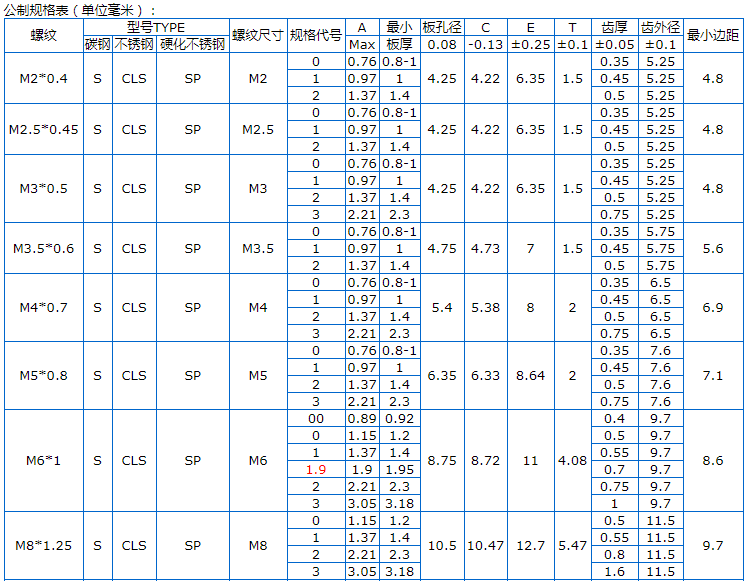Click the 0.92 minimum plate thickness
Viewport: 746px width, 581px height.
click(400, 419)
